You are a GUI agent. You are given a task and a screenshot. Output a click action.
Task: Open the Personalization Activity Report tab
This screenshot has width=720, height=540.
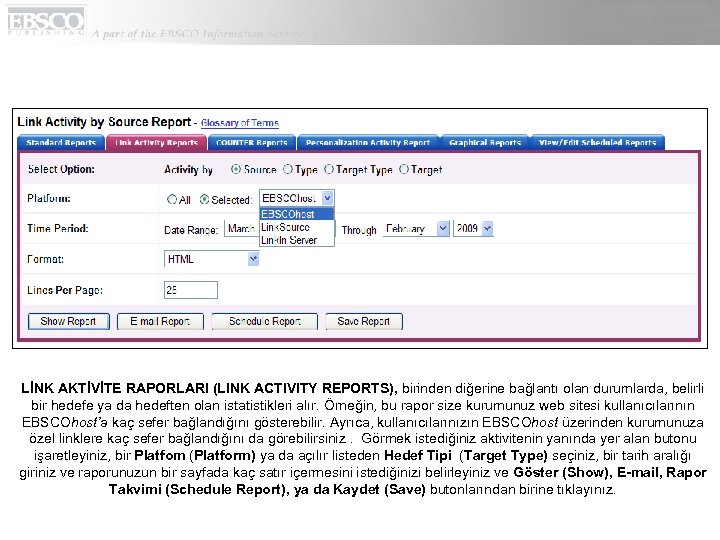point(368,143)
